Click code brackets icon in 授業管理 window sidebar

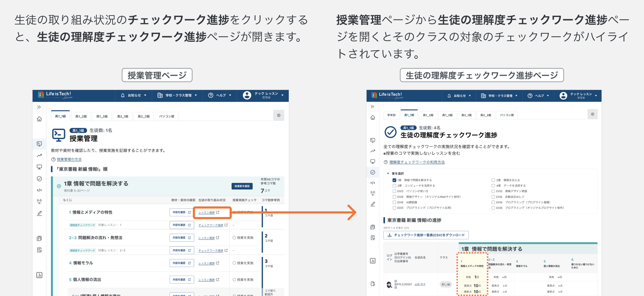coord(39,190)
